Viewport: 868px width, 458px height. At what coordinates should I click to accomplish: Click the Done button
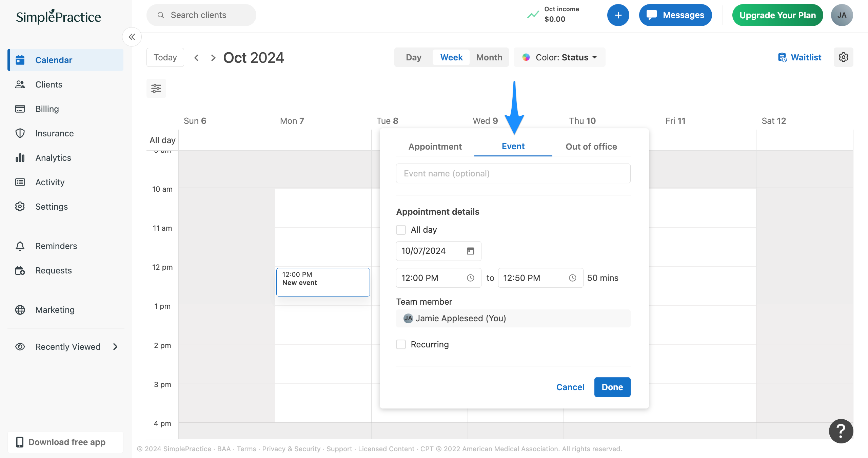pyautogui.click(x=612, y=387)
